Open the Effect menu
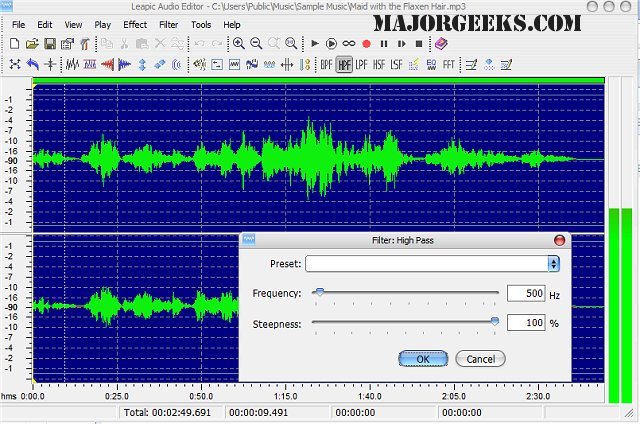Viewport: 640px width, 424px height. [135, 24]
